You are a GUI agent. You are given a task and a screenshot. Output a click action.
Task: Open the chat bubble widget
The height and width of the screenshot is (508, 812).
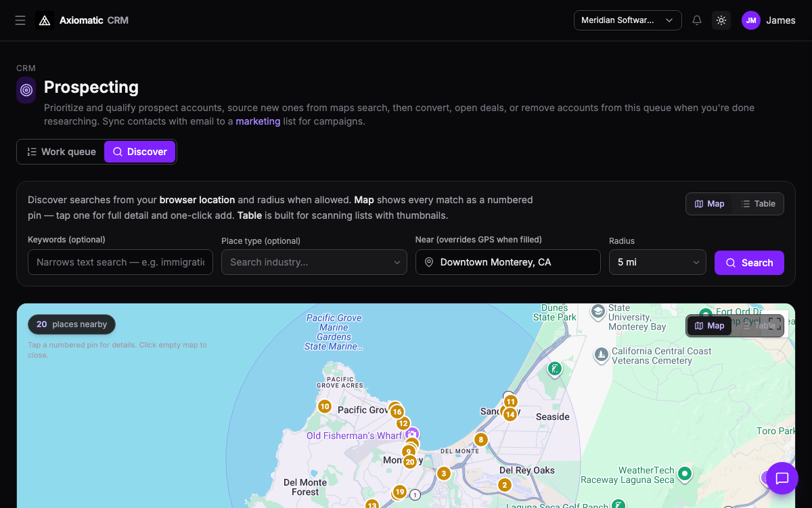click(x=782, y=478)
